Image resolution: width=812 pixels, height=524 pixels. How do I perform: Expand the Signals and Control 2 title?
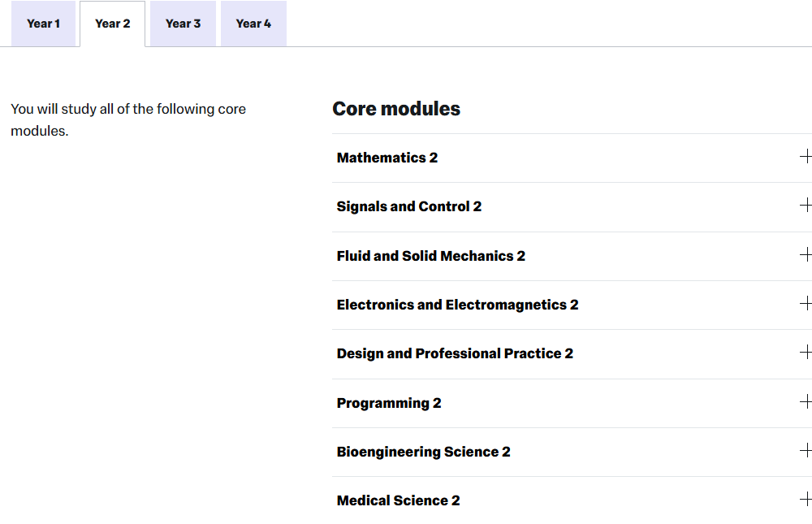tap(409, 206)
